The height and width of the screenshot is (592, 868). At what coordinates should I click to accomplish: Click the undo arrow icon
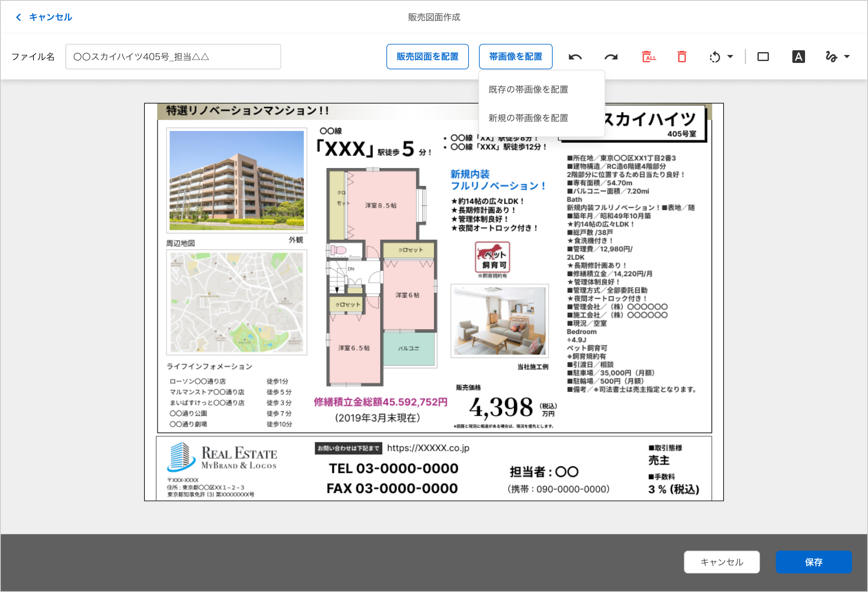click(x=575, y=57)
